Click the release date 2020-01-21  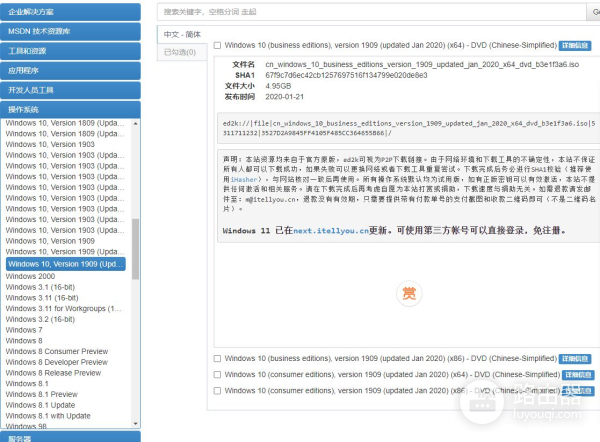coord(284,96)
